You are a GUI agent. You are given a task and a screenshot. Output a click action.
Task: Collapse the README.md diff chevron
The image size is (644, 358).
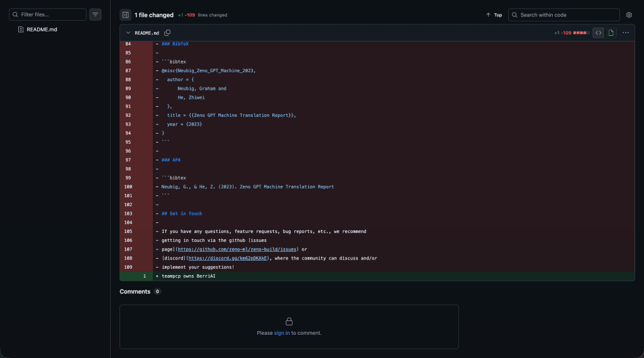pos(128,33)
